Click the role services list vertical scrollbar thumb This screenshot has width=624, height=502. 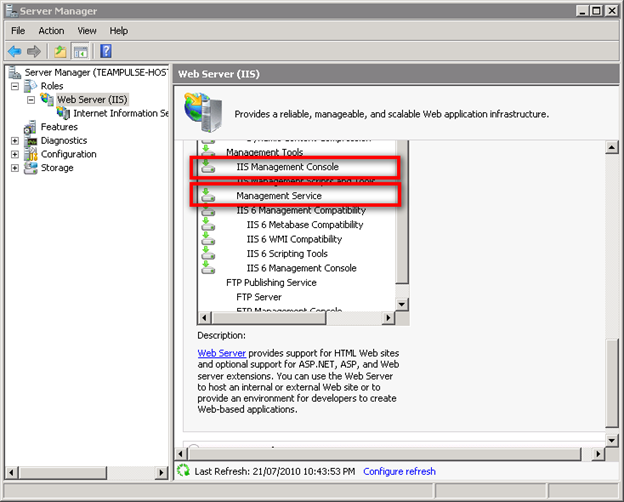pyautogui.click(x=402, y=211)
